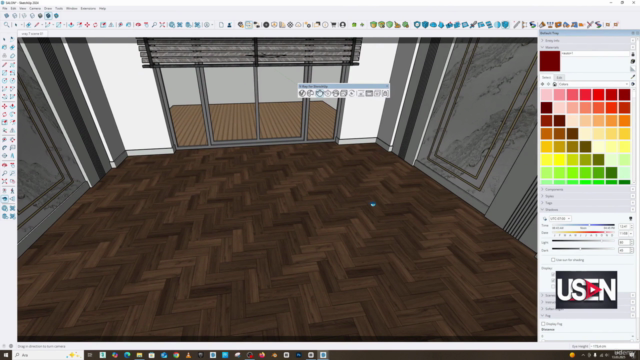Image resolution: width=640 pixels, height=360 pixels.
Task: Open the material browser Details arrow
Action: 633,84
